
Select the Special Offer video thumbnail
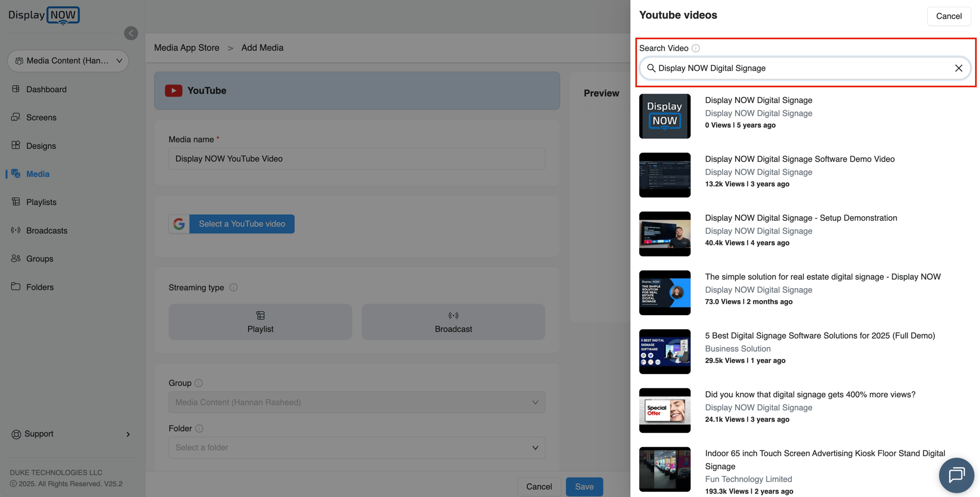[665, 410]
